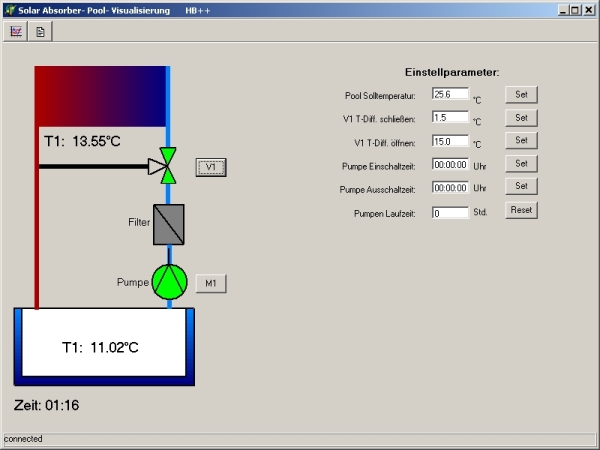Click the Pumpen Laufzeit hours field

pyautogui.click(x=450, y=212)
